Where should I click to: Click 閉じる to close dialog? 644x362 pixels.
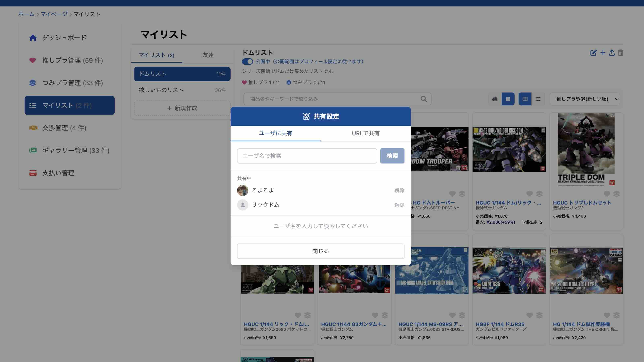[x=321, y=251]
